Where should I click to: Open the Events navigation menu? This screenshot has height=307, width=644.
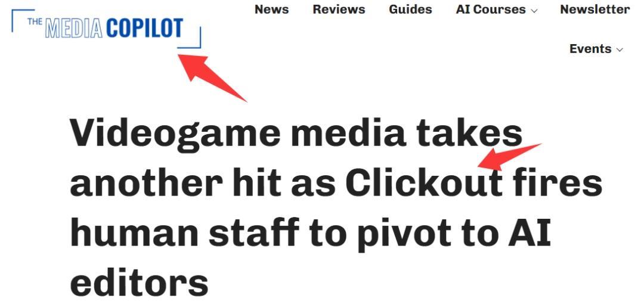[596, 49]
